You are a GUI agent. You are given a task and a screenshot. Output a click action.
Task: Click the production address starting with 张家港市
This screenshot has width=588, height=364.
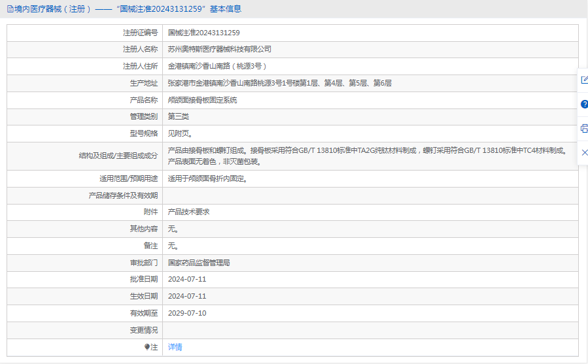point(280,83)
